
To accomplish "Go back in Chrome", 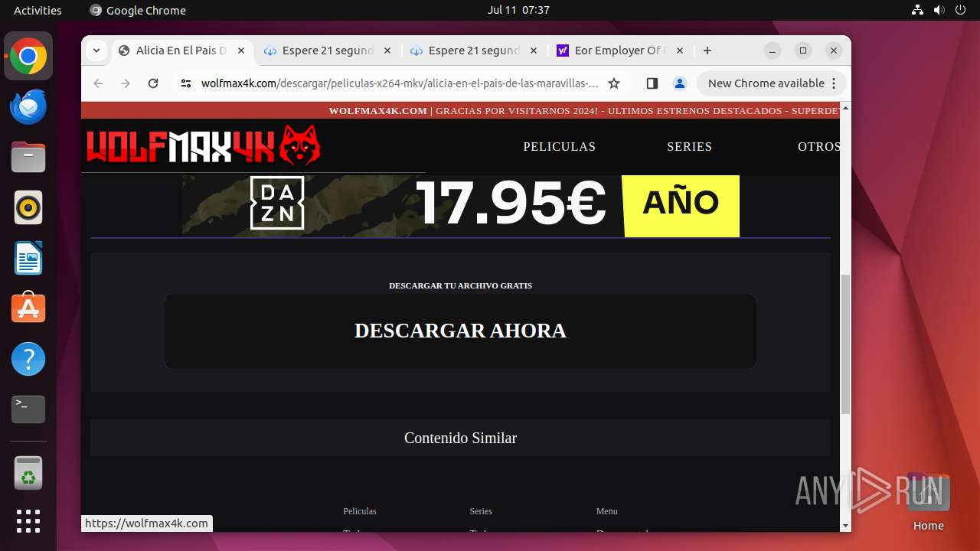I will (98, 83).
